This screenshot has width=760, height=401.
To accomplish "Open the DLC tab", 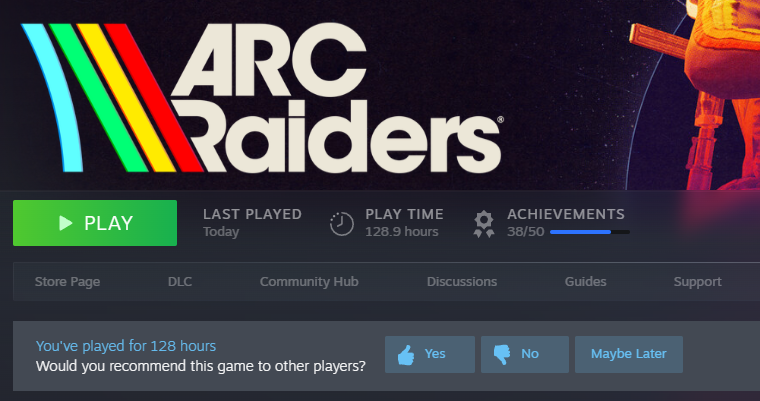I will point(180,282).
